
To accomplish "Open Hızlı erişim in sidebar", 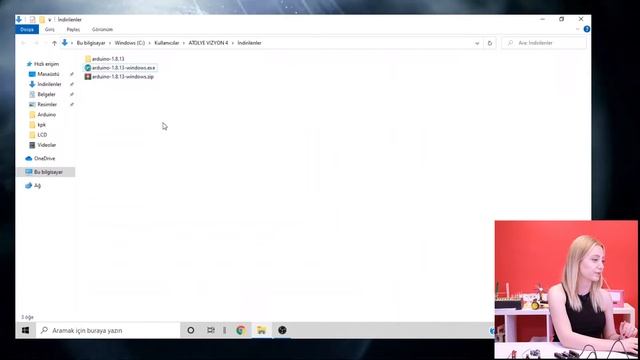I will [42, 64].
